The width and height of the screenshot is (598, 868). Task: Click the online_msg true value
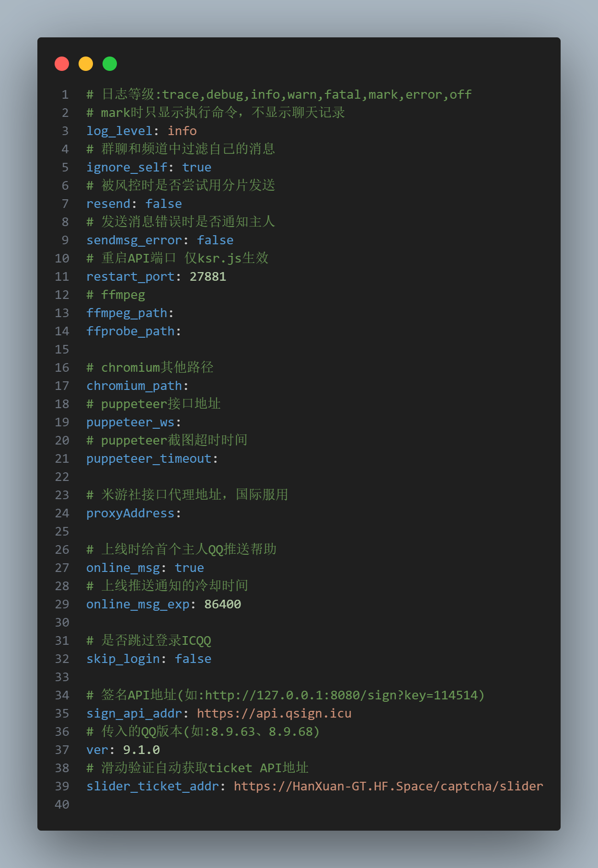point(189,568)
